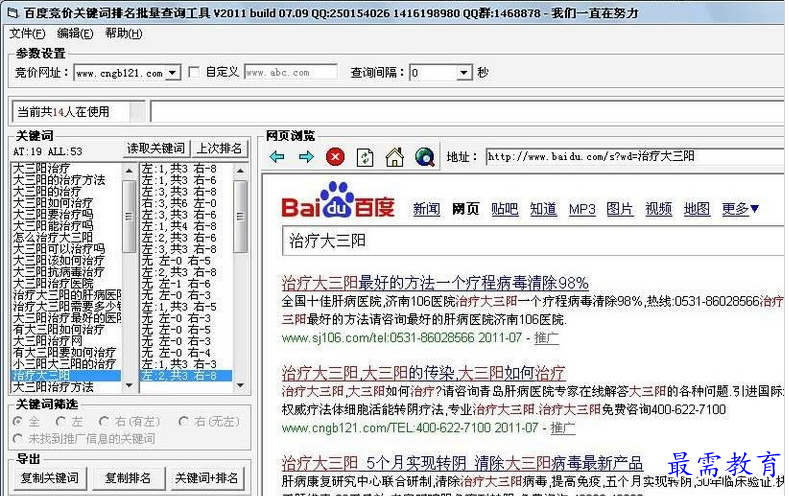
Task: Select keyword 大三阳治疗方法
Action: coord(52,387)
